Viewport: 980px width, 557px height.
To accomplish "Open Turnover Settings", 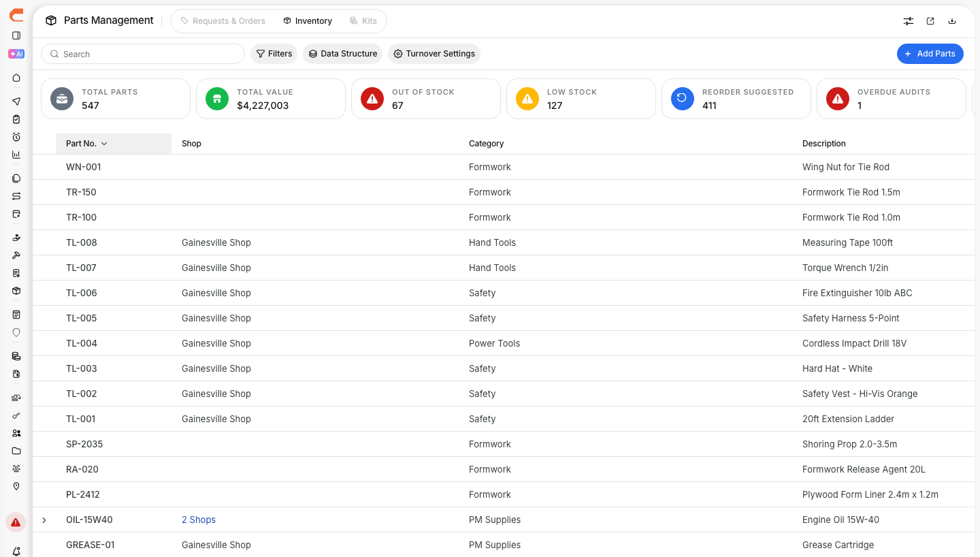I will 434,54.
